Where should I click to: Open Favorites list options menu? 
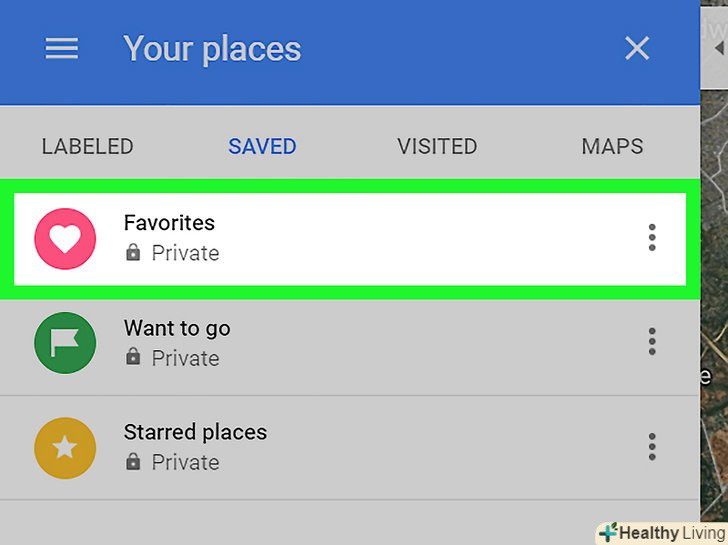click(x=652, y=238)
